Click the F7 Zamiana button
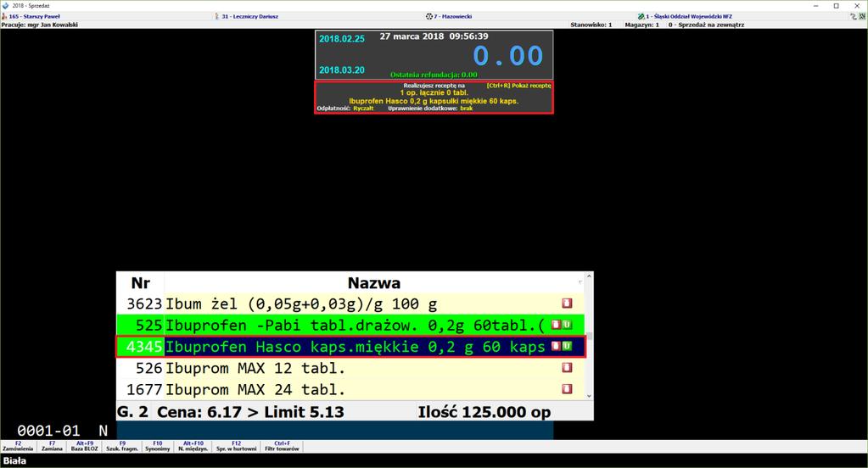The height and width of the screenshot is (468, 868). coord(52,447)
